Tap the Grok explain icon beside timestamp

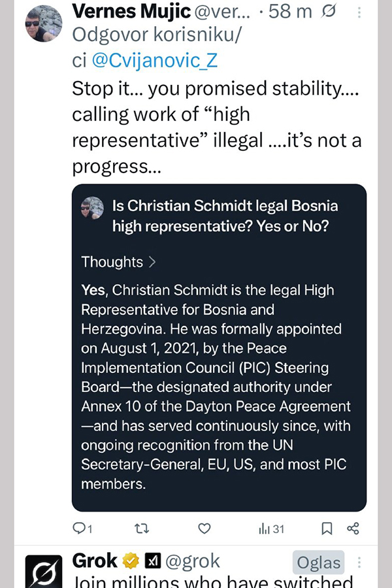(331, 12)
